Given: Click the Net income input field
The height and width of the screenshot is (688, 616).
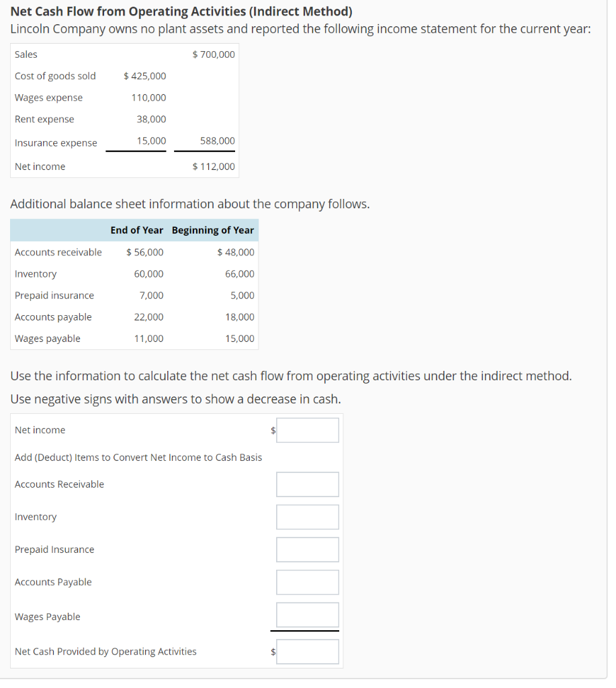Looking at the screenshot, I should pyautogui.click(x=307, y=430).
